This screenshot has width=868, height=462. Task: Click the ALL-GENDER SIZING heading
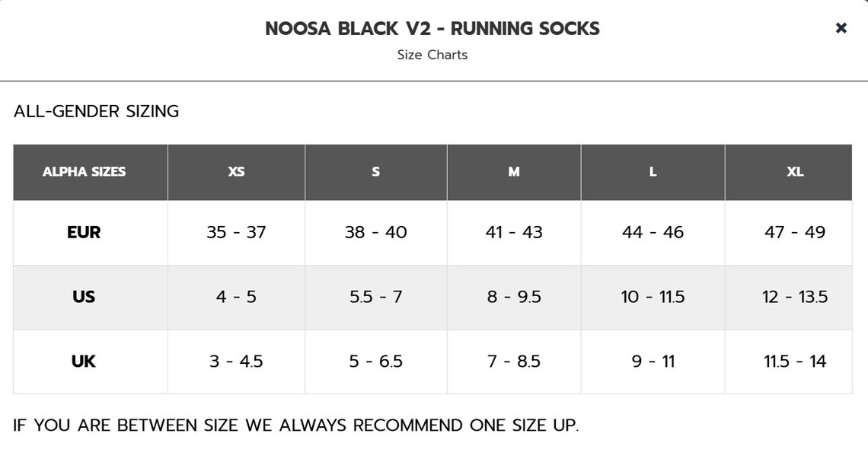[x=97, y=111]
